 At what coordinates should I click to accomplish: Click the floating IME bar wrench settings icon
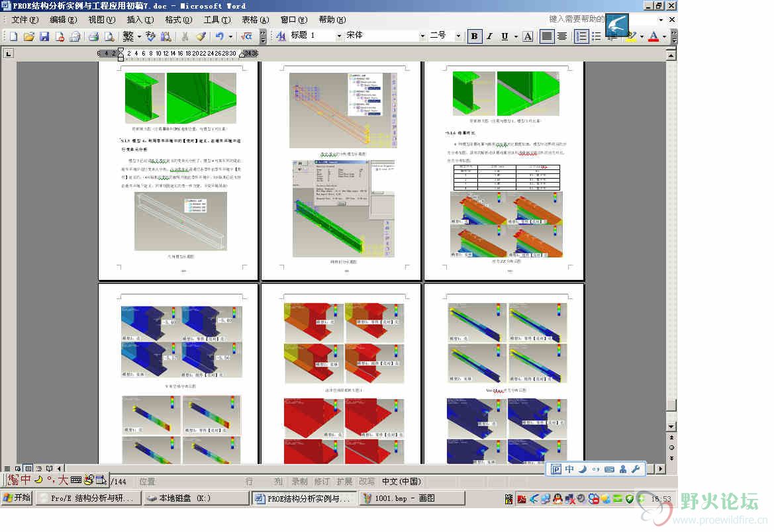tap(636, 469)
